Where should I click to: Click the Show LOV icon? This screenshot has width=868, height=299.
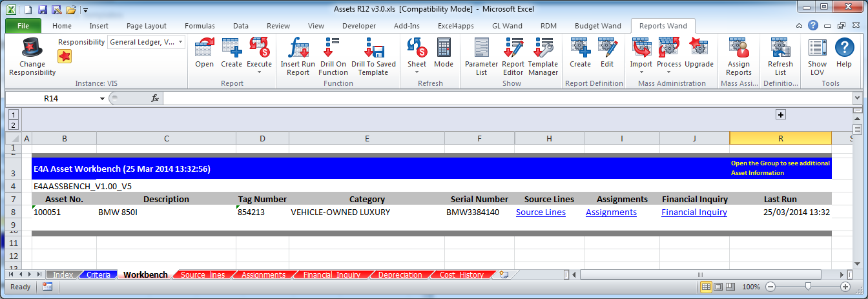817,48
